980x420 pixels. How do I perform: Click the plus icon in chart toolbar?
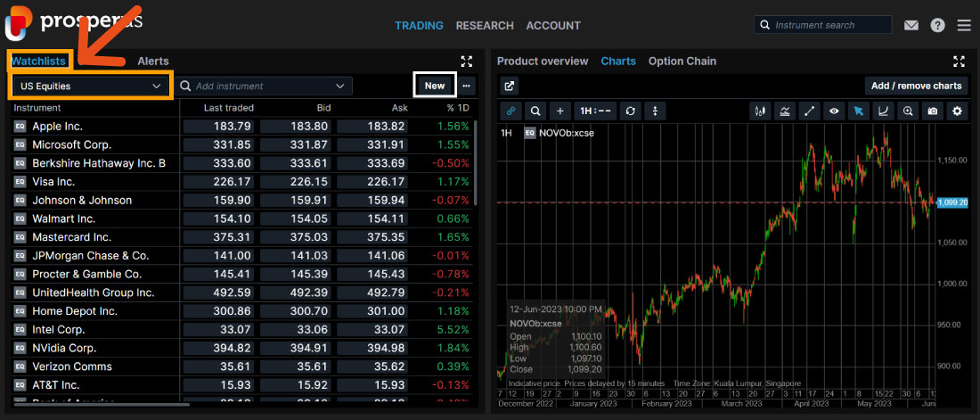[560, 111]
